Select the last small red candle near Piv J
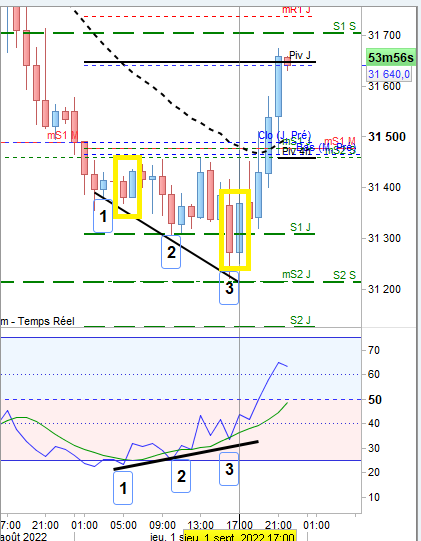 pos(287,62)
